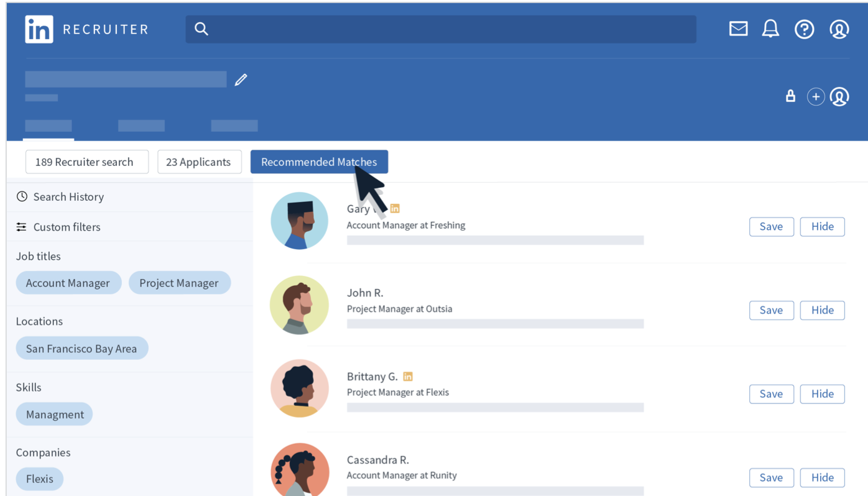The height and width of the screenshot is (496, 868).
Task: Save candidate John R.
Action: 772,310
